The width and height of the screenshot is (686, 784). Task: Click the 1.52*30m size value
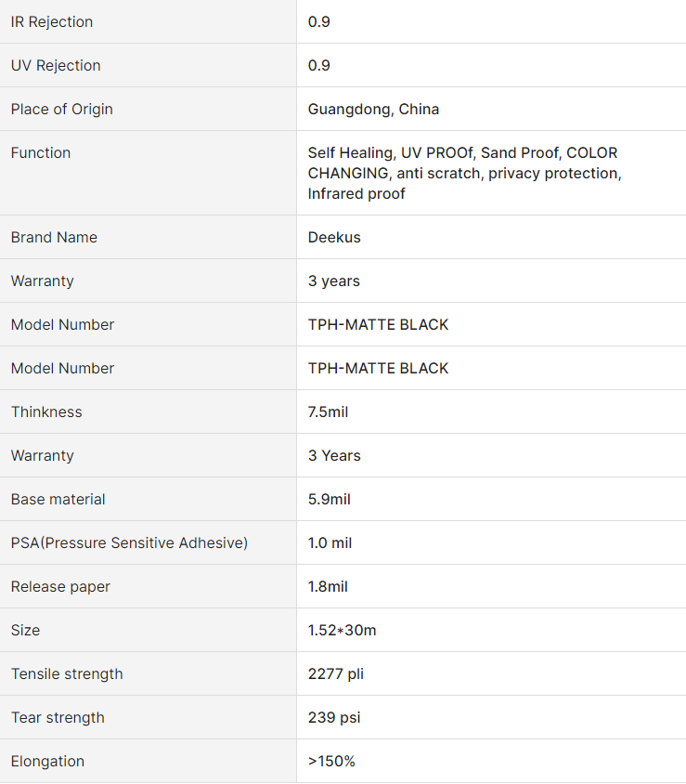click(x=342, y=630)
